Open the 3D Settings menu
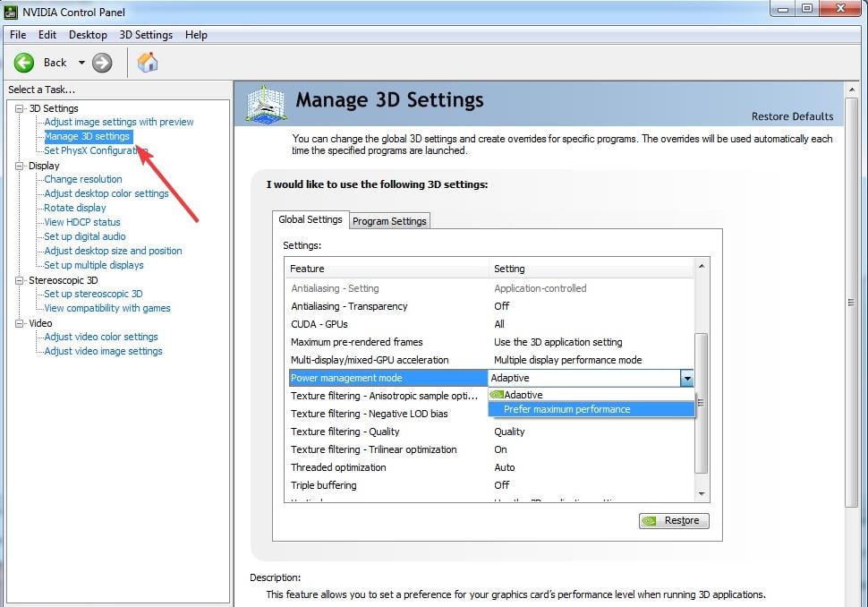The width and height of the screenshot is (868, 607). tap(146, 34)
